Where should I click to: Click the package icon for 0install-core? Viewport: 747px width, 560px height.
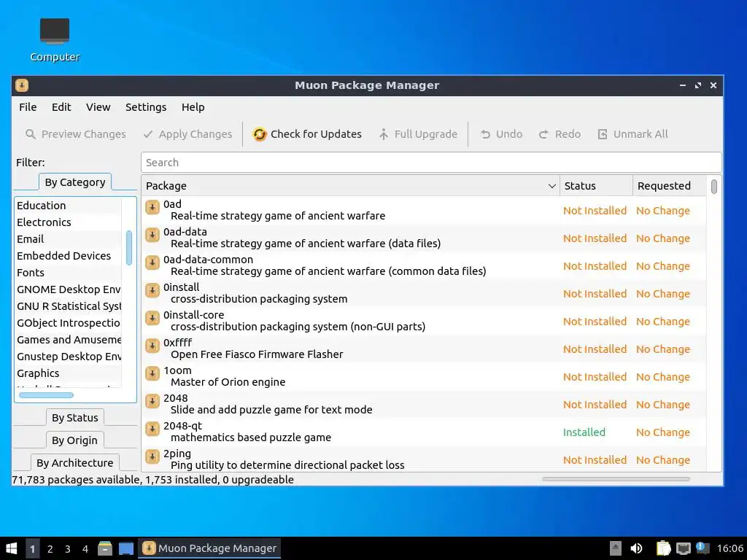coord(152,318)
